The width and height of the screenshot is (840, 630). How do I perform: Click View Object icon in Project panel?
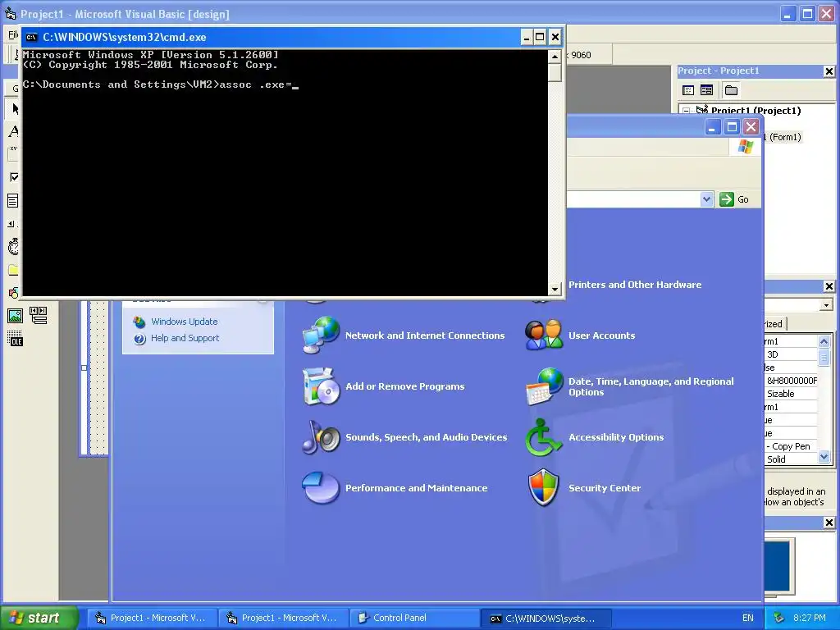[x=706, y=90]
